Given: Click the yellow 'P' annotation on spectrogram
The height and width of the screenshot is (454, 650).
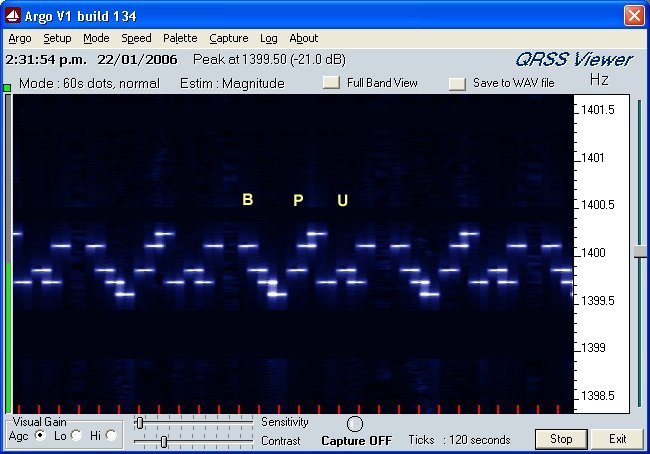Looking at the screenshot, I should pos(298,201).
